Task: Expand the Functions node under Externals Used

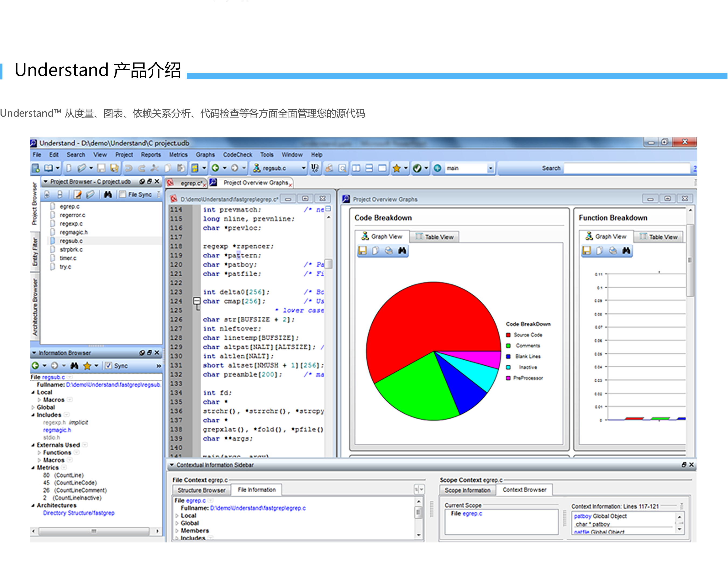Action: 39,452
